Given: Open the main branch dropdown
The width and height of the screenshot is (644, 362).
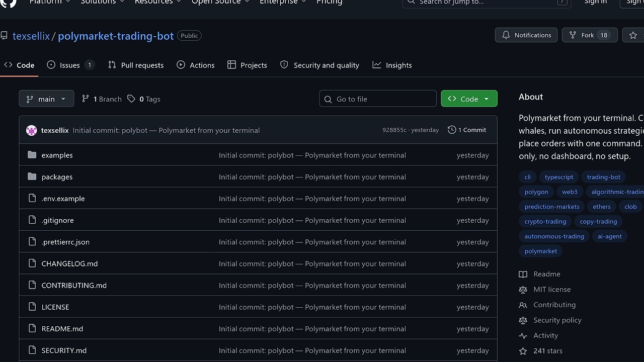Looking at the screenshot, I should [x=46, y=99].
